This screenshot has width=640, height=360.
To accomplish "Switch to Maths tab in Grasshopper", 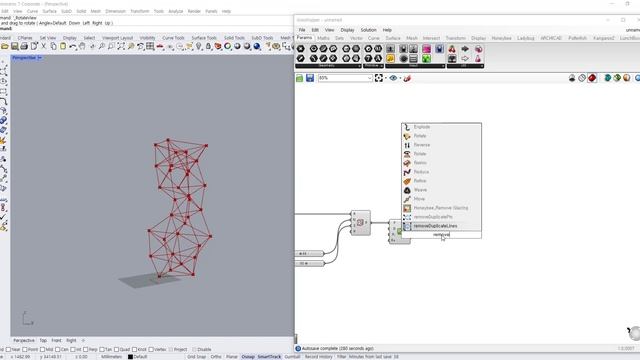I will point(323,38).
